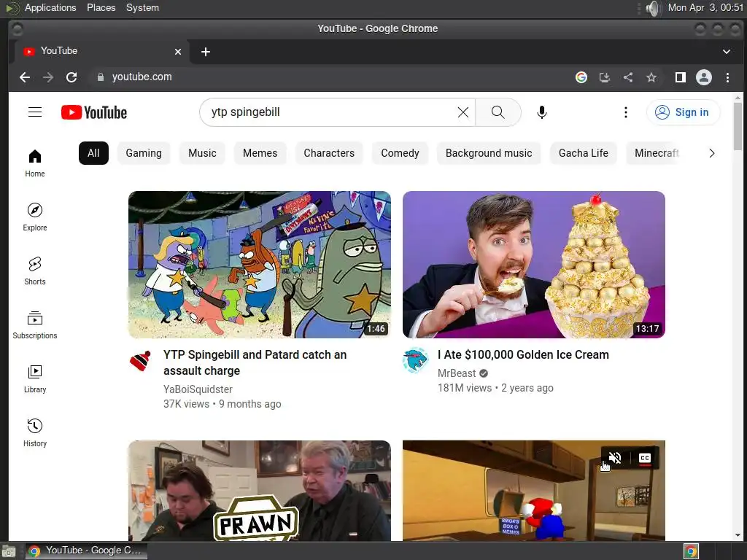
Task: Click the browser forward arrow
Action: 48,77
